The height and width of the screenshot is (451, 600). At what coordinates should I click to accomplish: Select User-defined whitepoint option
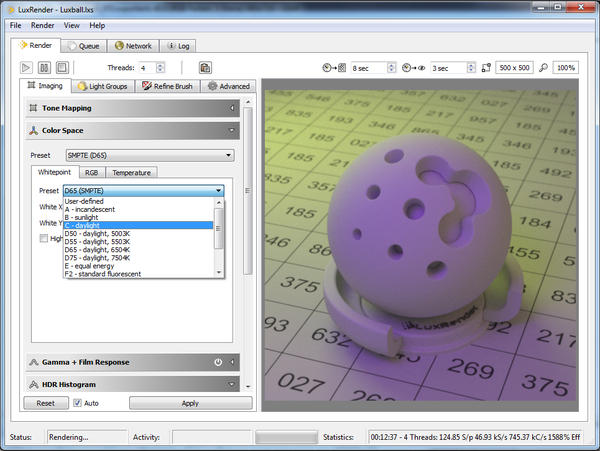tap(138, 201)
